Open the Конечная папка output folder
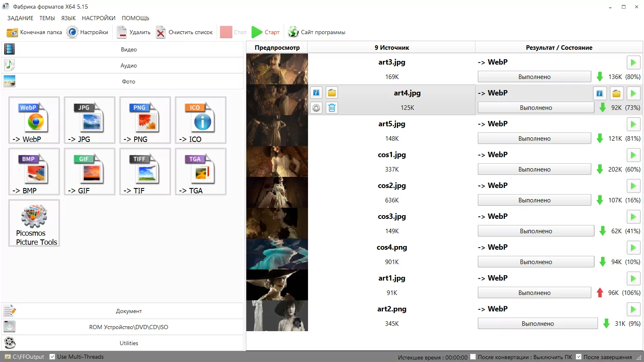Viewport: 644px width, 362px height. [x=34, y=32]
